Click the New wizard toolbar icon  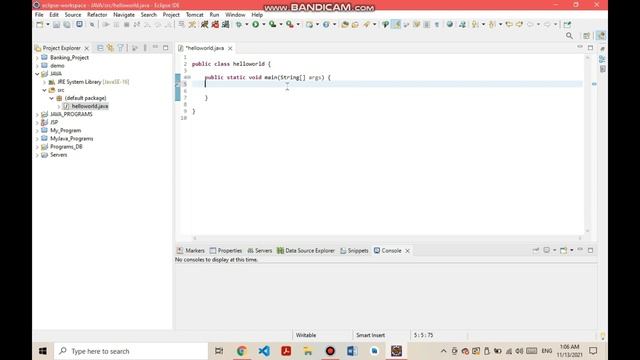[40, 24]
